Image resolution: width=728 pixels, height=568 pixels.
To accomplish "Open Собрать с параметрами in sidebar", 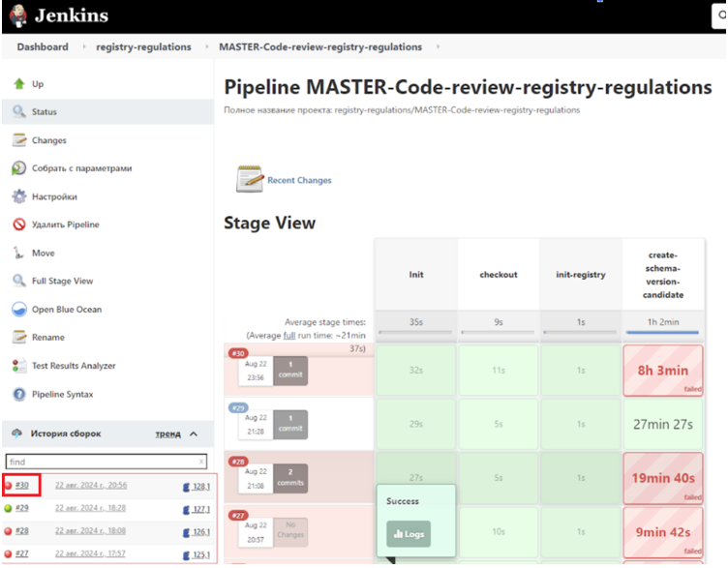I will click(81, 168).
